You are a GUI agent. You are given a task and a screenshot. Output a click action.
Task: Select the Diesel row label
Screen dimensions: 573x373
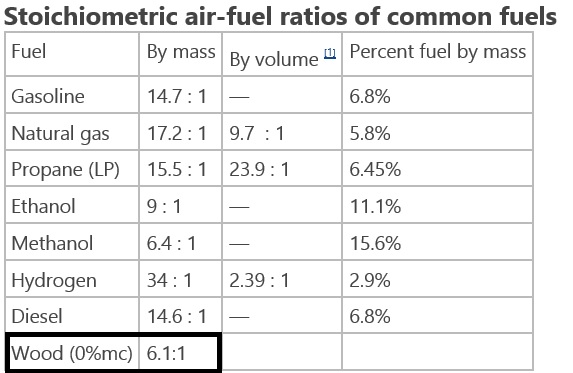pos(37,316)
